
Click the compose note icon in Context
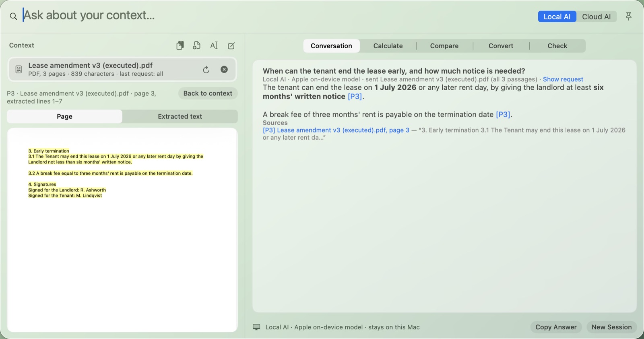[x=231, y=45]
